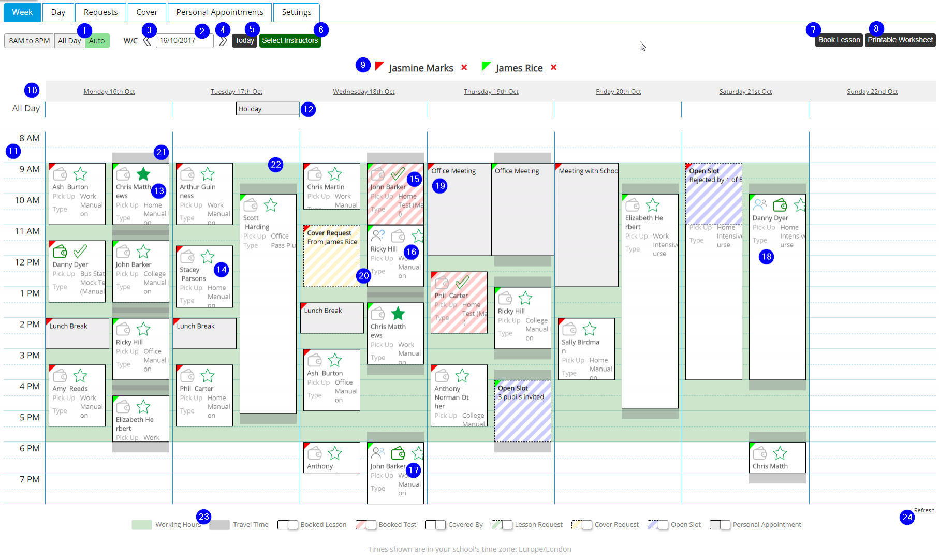Click Book Lesson button
The height and width of the screenshot is (560, 939).
(839, 40)
